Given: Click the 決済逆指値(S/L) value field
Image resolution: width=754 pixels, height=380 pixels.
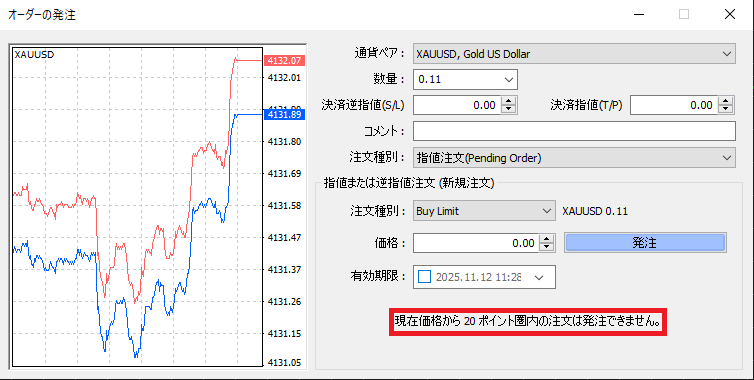Looking at the screenshot, I should 456,105.
